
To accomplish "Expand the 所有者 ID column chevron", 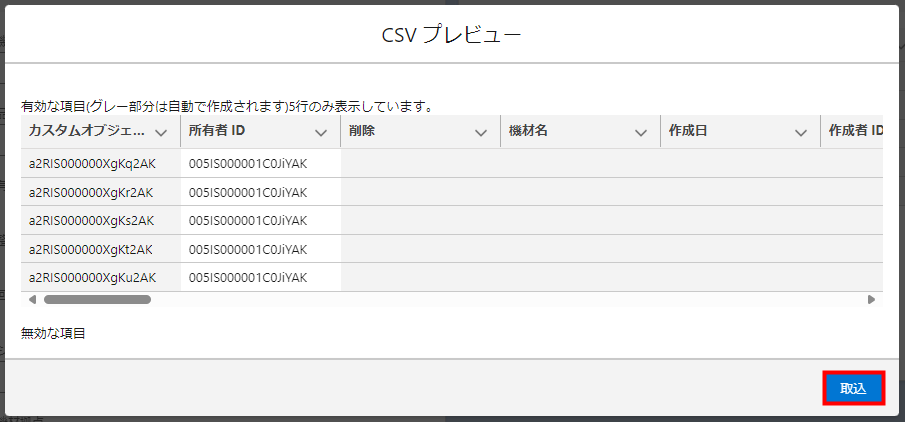I will pos(321,132).
